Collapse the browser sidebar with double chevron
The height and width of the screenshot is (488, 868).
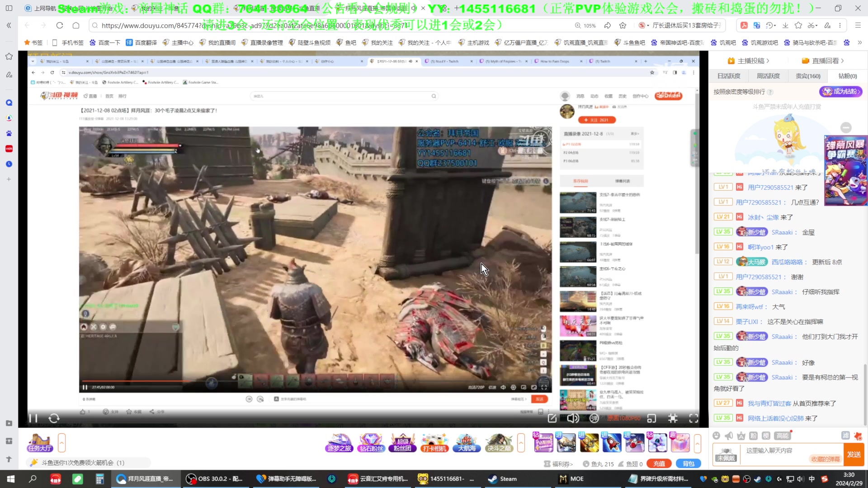pos(9,25)
